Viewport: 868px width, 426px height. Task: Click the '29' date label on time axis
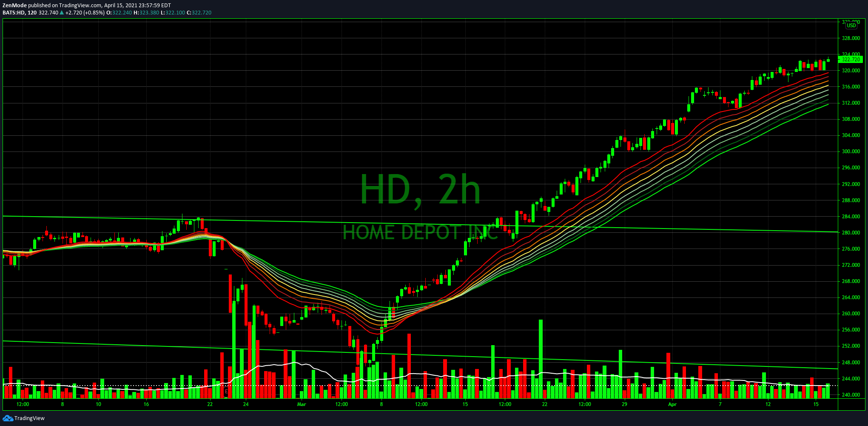624,404
